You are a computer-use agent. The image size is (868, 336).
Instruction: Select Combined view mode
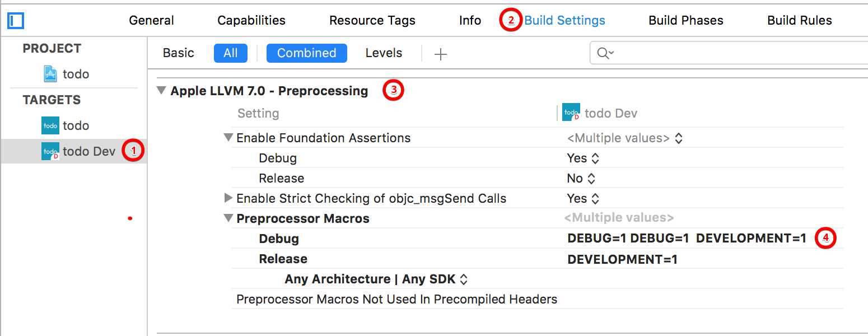pyautogui.click(x=307, y=53)
